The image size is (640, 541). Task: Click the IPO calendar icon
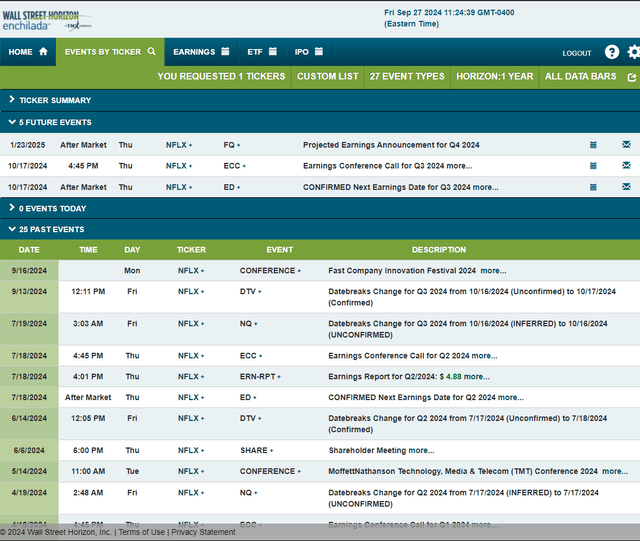[319, 51]
